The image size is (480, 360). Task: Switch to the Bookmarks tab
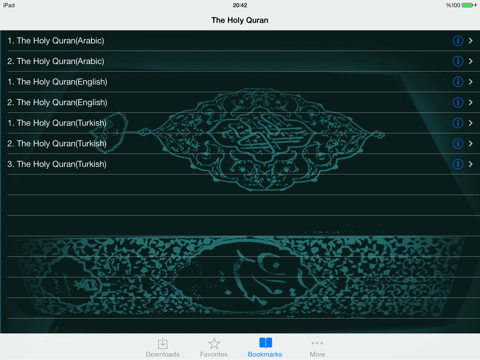click(265, 347)
